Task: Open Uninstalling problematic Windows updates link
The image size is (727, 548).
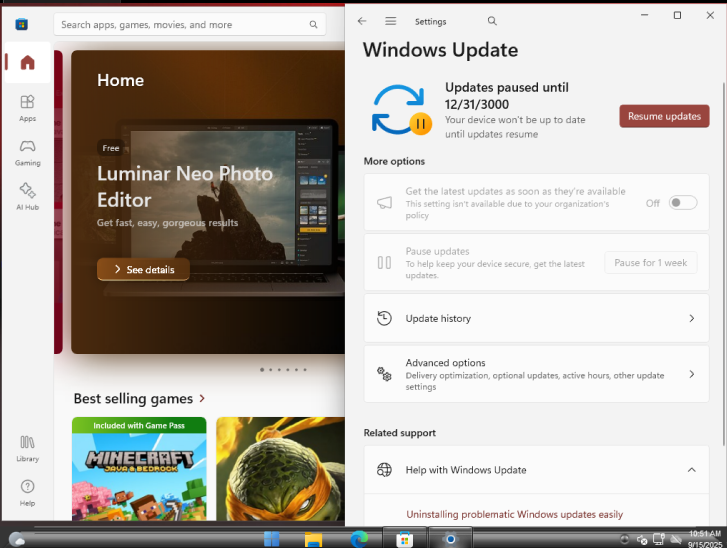Action: (x=514, y=514)
